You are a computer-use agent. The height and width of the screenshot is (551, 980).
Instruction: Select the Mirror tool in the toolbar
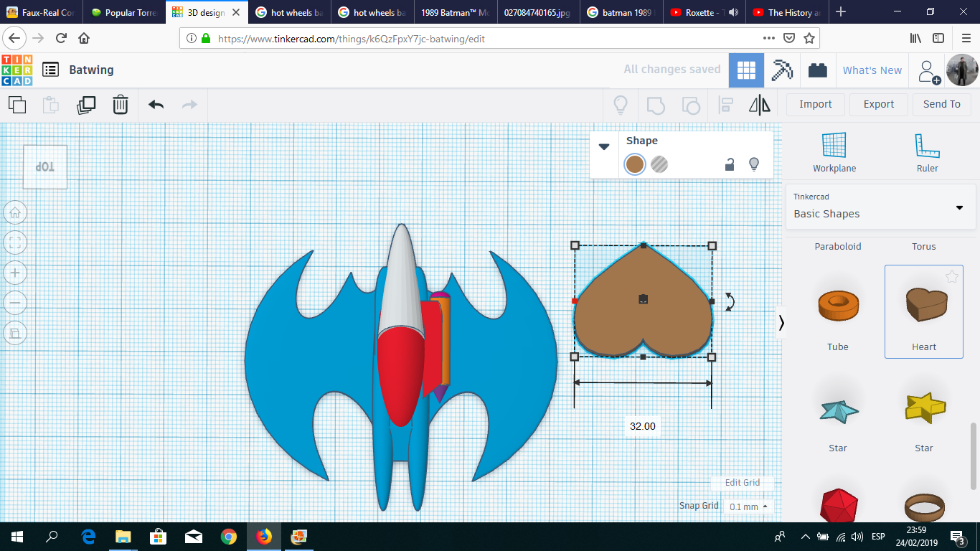coord(759,104)
